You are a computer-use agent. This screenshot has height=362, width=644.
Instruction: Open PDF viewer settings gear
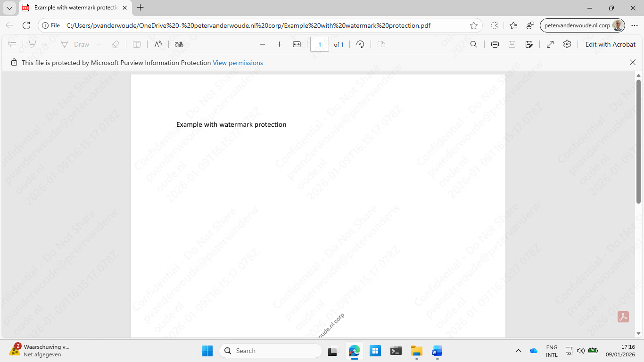(x=567, y=44)
